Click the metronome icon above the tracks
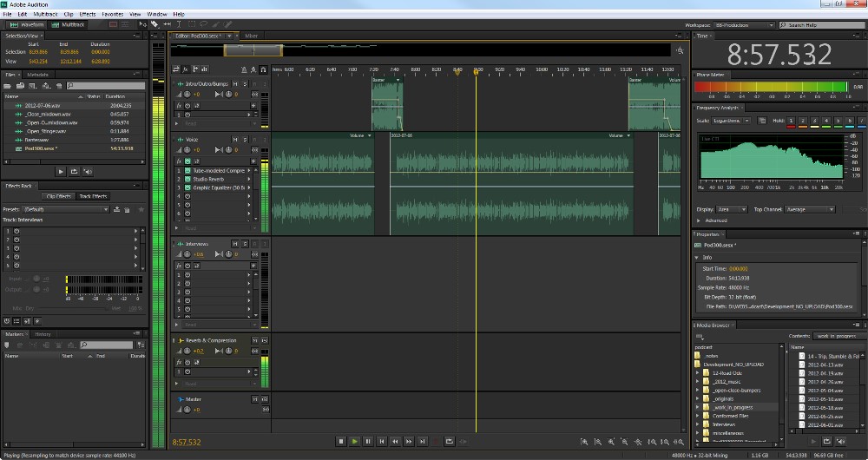The height and width of the screenshot is (460, 868). 244,69
